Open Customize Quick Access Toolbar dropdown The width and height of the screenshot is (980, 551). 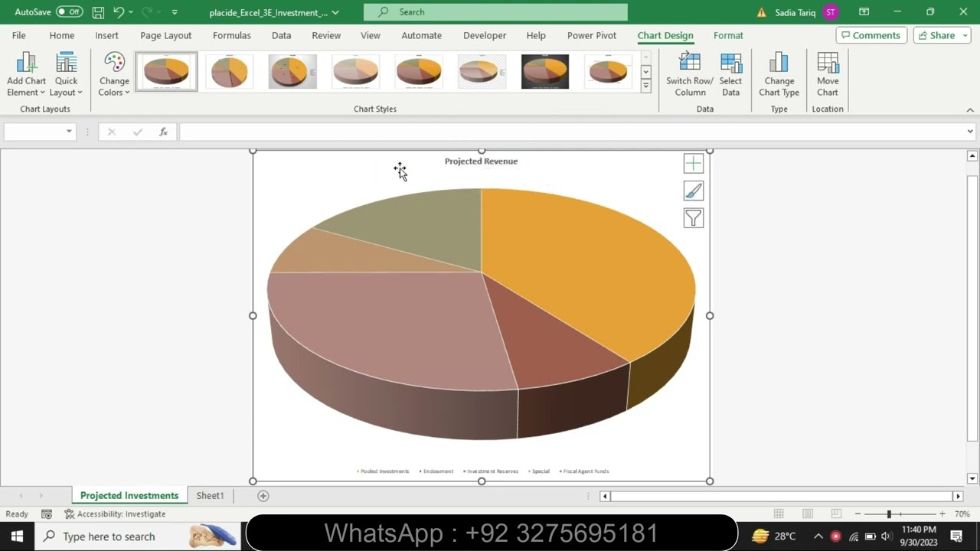point(175,12)
